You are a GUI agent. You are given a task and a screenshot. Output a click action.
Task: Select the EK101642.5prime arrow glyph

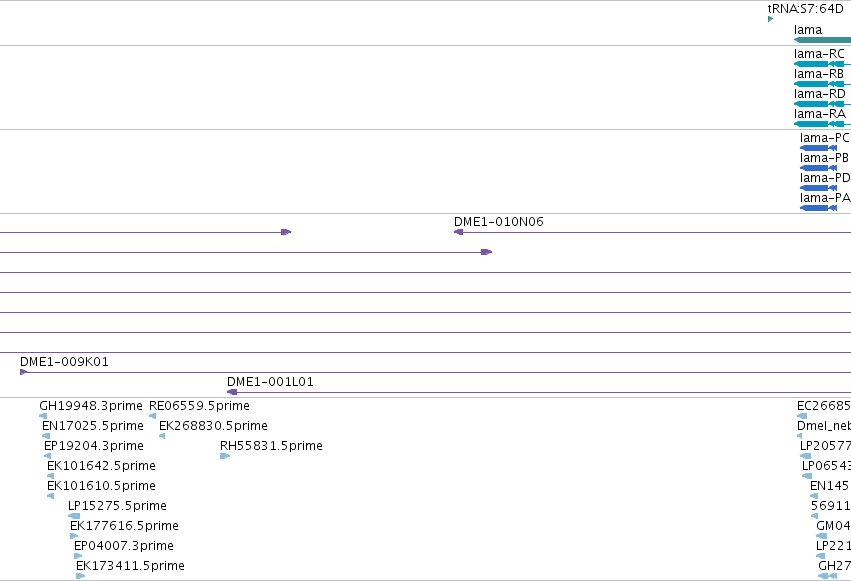[x=50, y=476]
